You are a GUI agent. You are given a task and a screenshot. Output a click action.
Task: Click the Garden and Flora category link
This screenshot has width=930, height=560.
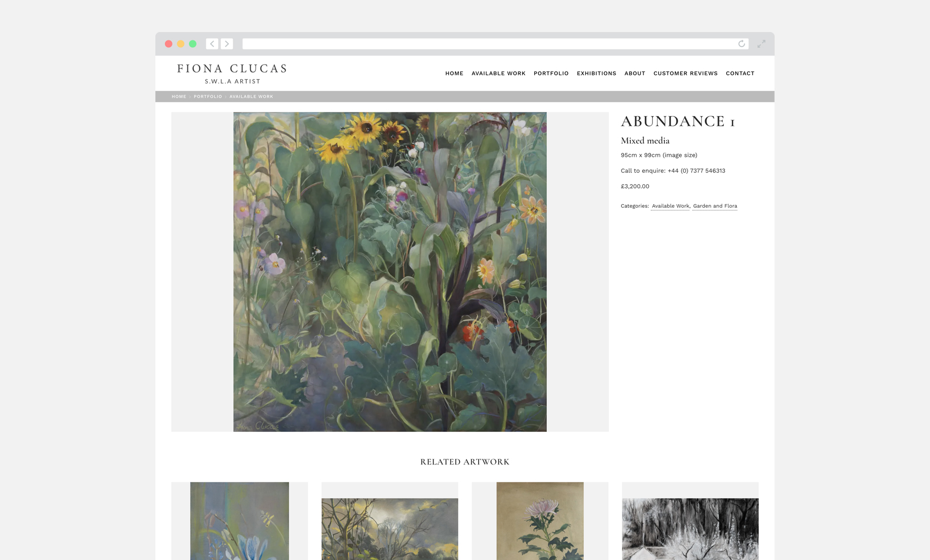715,206
